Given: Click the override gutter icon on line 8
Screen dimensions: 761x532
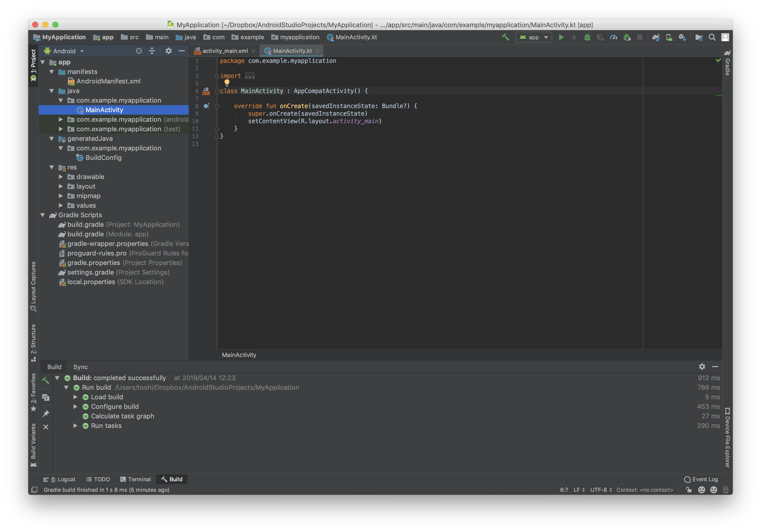Looking at the screenshot, I should tap(207, 106).
